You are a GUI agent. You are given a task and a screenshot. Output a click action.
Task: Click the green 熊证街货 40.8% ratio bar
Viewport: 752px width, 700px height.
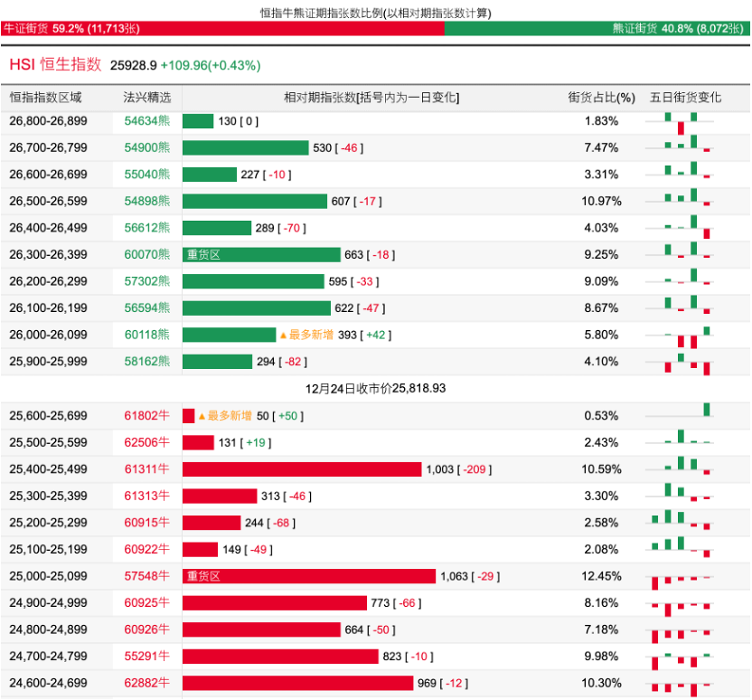[597, 29]
